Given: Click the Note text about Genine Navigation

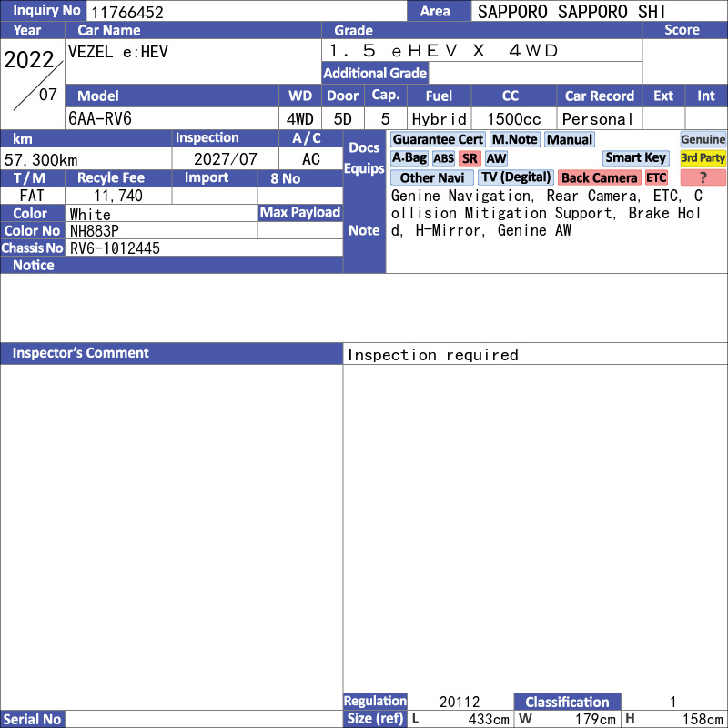Looking at the screenshot, I should click(x=547, y=213).
